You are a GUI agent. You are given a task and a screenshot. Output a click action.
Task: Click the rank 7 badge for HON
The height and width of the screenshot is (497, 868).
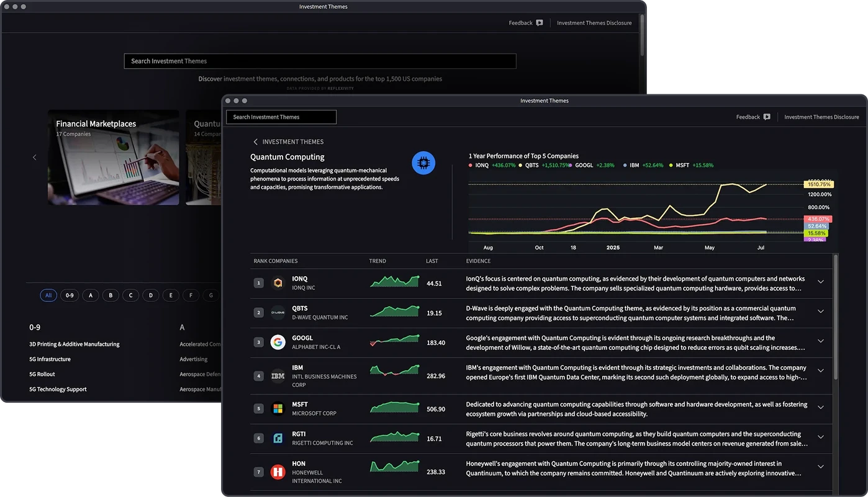(x=259, y=472)
